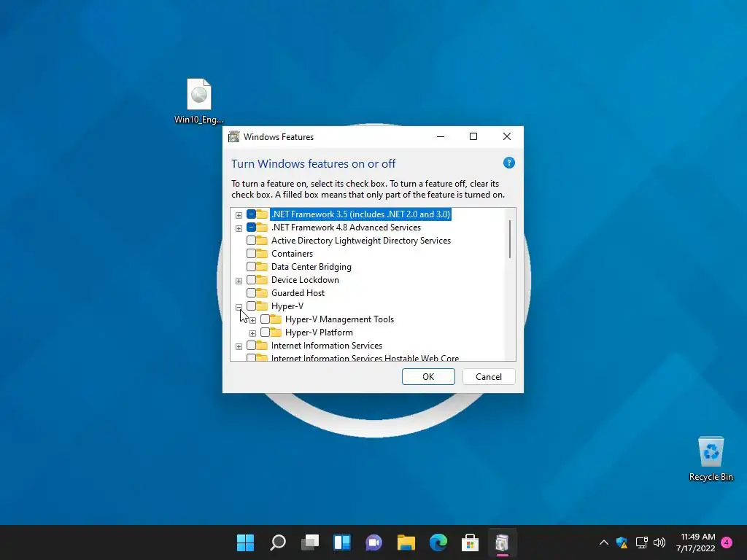Open the Windows Security tray icon

coord(622,542)
